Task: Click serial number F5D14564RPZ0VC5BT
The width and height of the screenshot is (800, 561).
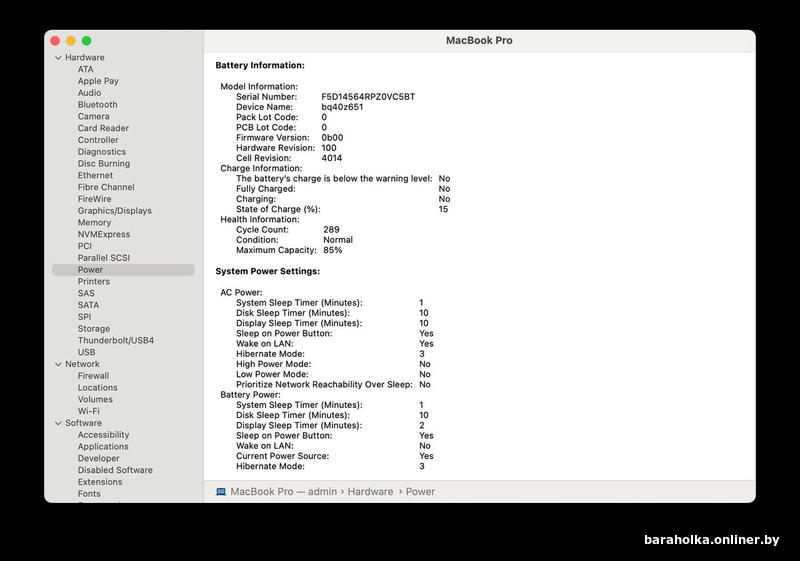Action: (x=368, y=97)
